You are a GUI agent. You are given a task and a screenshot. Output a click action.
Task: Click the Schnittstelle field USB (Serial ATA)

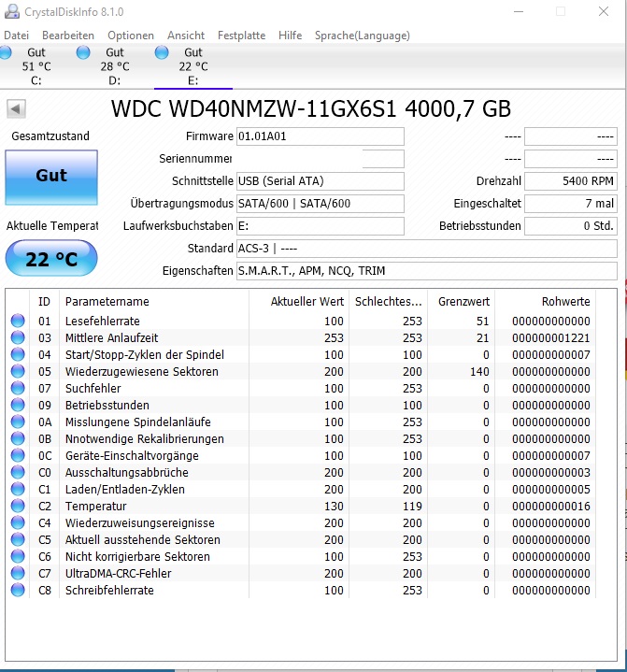(321, 181)
